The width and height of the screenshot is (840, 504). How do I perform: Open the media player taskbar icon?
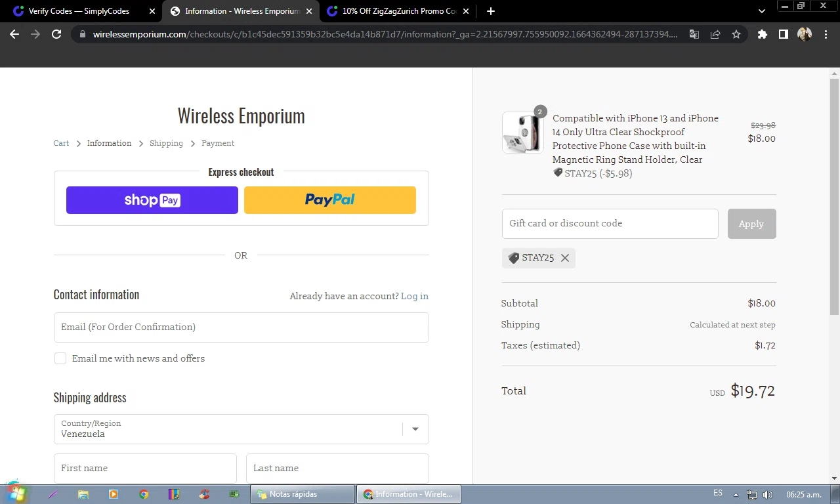114,494
